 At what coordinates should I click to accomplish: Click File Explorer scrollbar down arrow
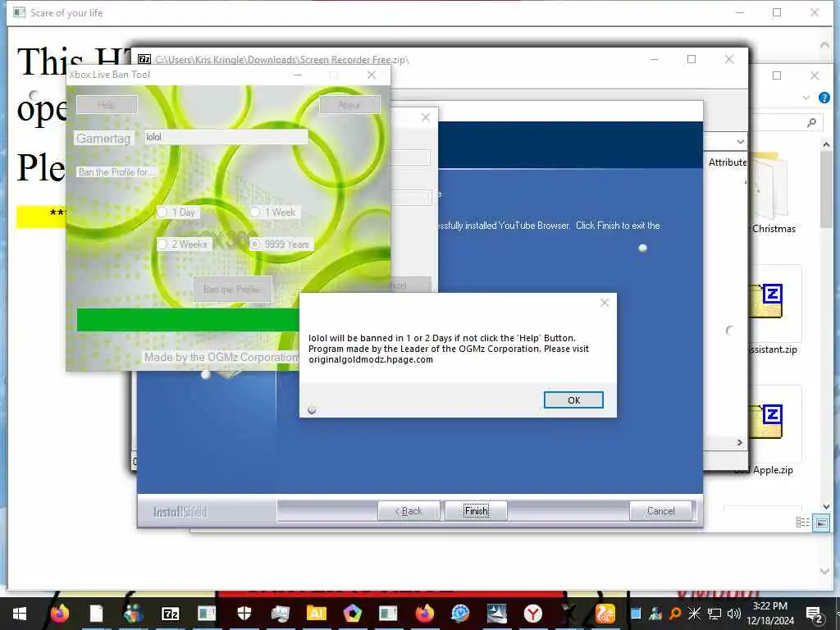(x=825, y=506)
